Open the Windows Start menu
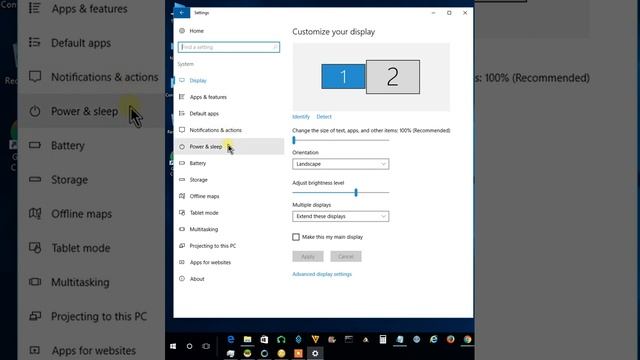The width and height of the screenshot is (640, 360). point(173,346)
